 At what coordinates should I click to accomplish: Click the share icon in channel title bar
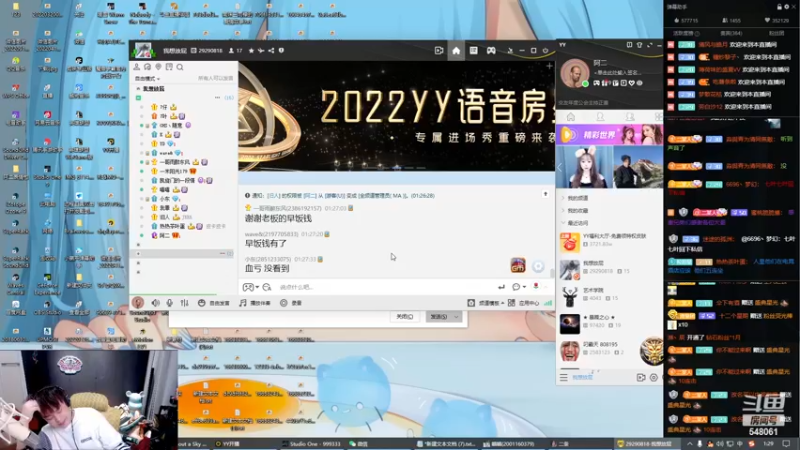271,51
